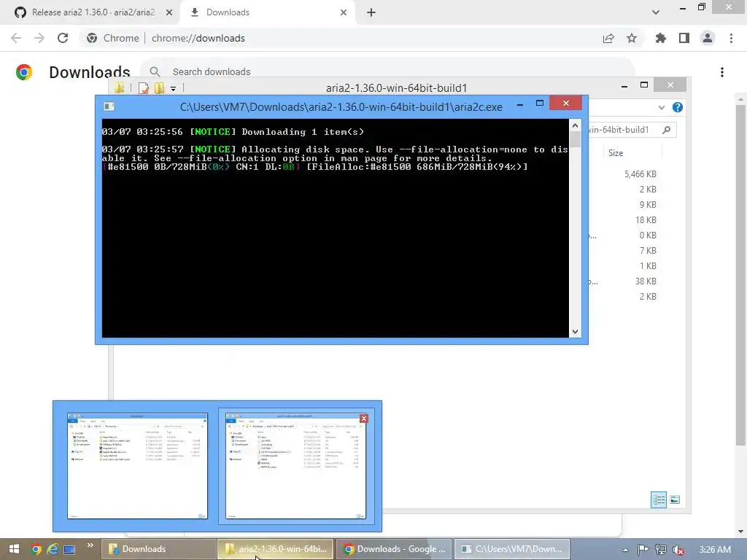Expand the taskbar toolbar overflow chevron
747x560 pixels.
[x=90, y=545]
